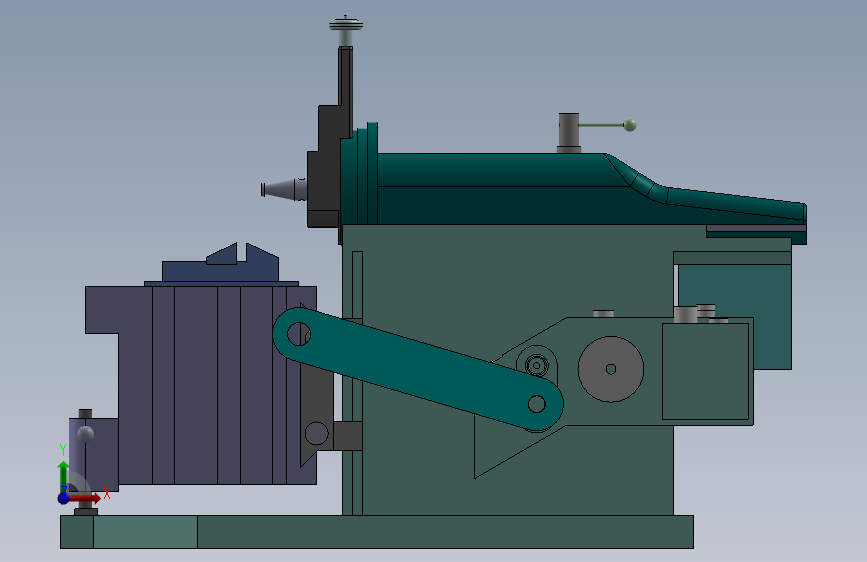Select the long teal link arm
The height and width of the screenshot is (562, 867).
(x=418, y=370)
